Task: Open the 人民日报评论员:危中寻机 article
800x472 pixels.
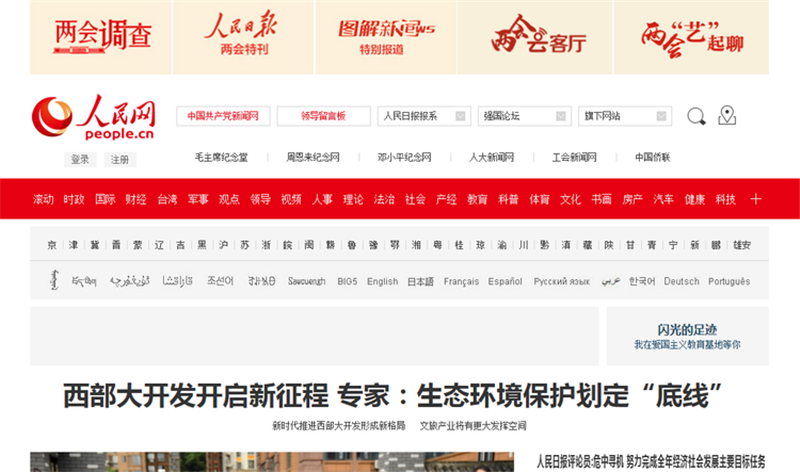Action: coord(651,462)
